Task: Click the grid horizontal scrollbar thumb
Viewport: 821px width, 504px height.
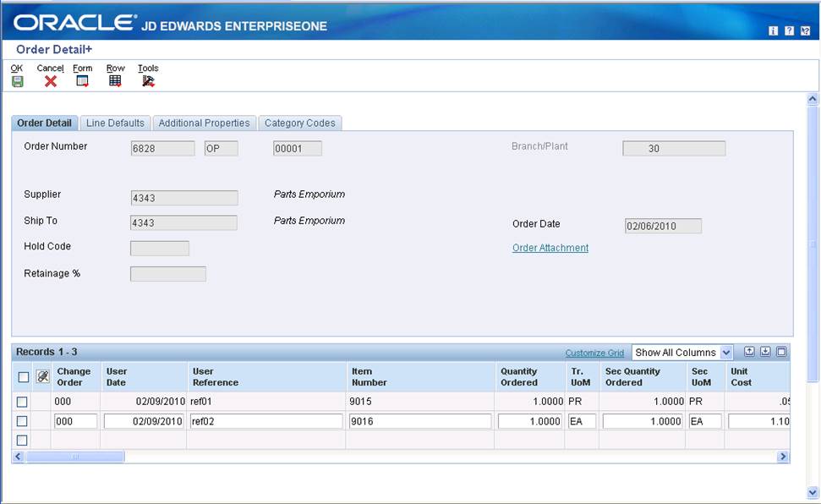Action: pos(75,457)
